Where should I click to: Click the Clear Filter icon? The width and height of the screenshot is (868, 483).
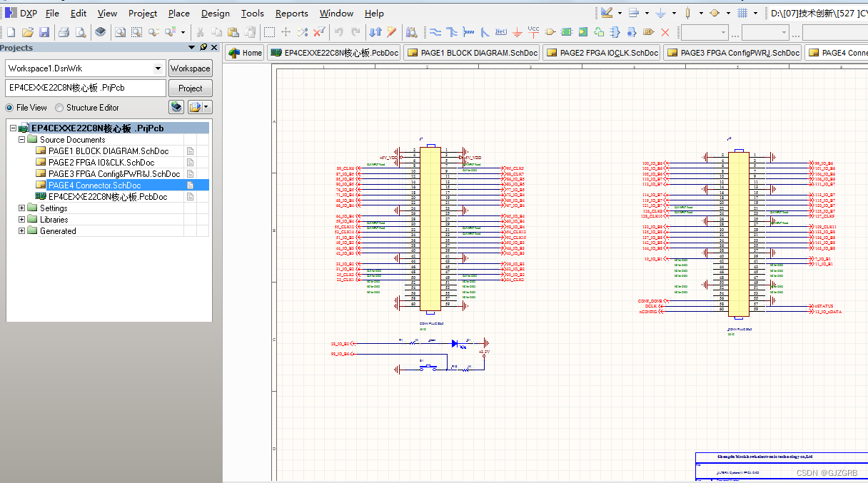tap(319, 32)
